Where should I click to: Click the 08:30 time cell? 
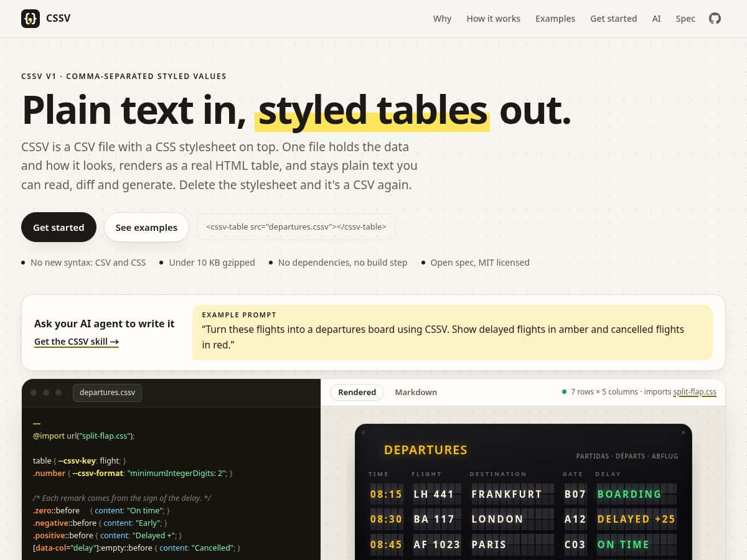coord(387,519)
